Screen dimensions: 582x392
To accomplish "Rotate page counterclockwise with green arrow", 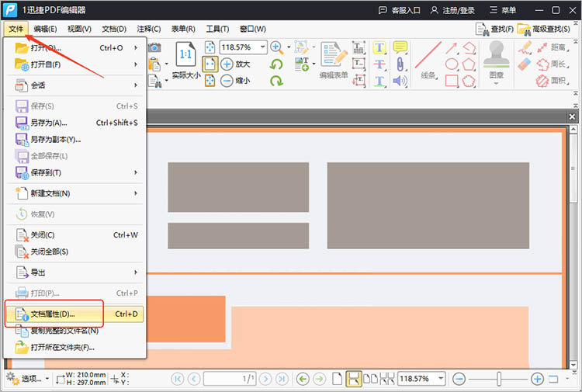I will pos(276,64).
